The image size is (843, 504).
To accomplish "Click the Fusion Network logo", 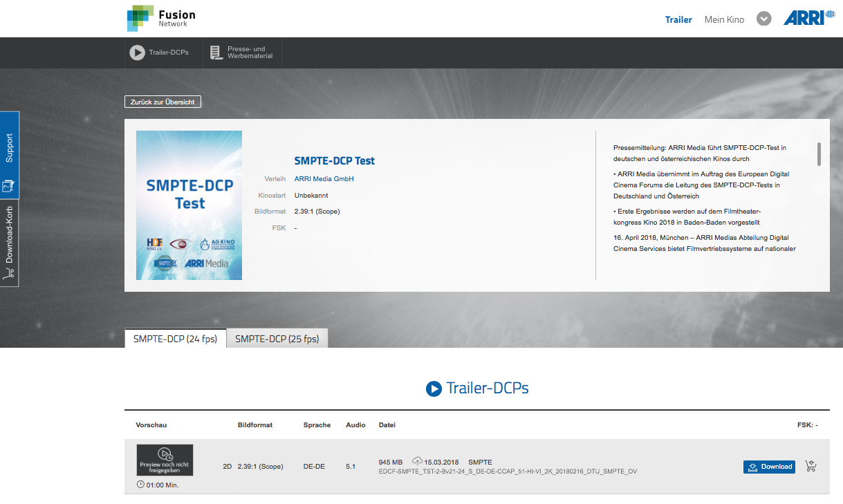I will tap(161, 19).
